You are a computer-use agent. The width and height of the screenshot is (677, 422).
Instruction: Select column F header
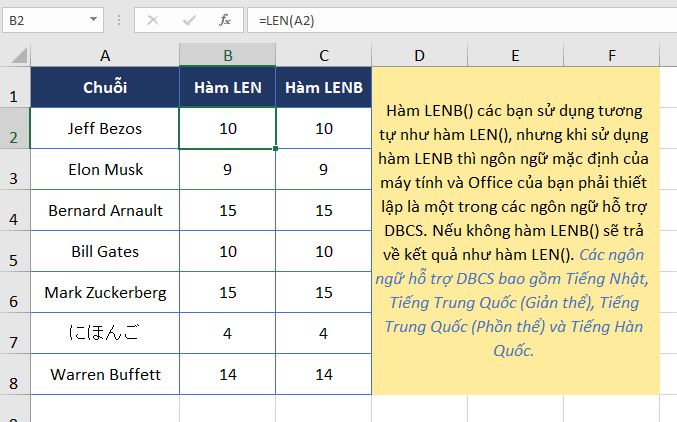[612, 55]
